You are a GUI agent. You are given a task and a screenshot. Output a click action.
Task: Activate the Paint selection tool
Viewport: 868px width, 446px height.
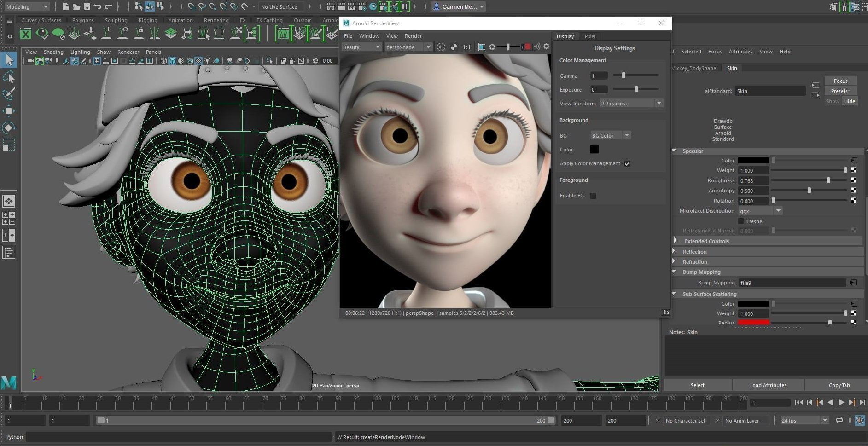pyautogui.click(x=9, y=94)
